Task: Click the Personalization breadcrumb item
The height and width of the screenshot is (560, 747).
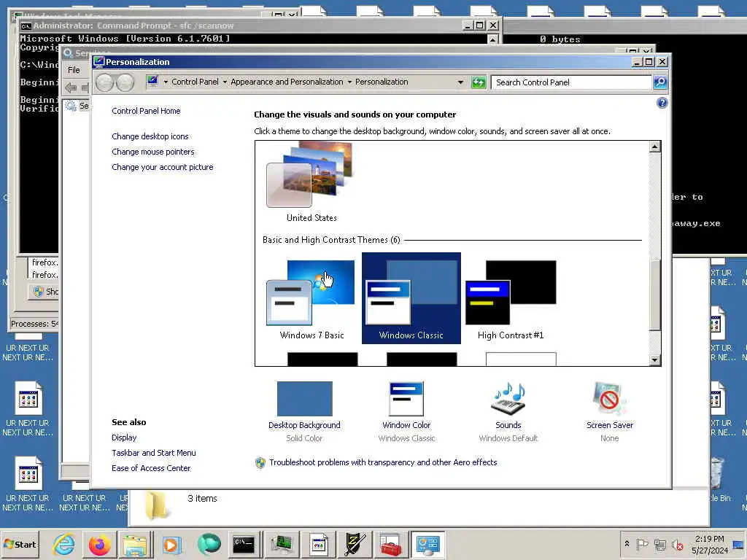Action: 382,82
